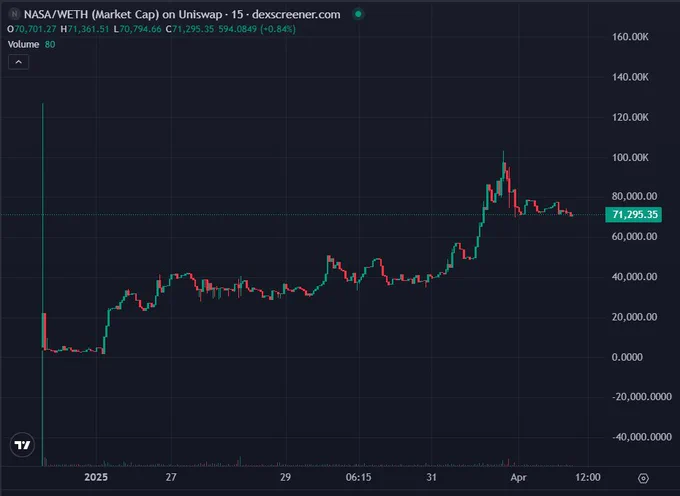680x496 pixels.
Task: Click the 80,000.00 price axis label
Action: [x=634, y=196]
